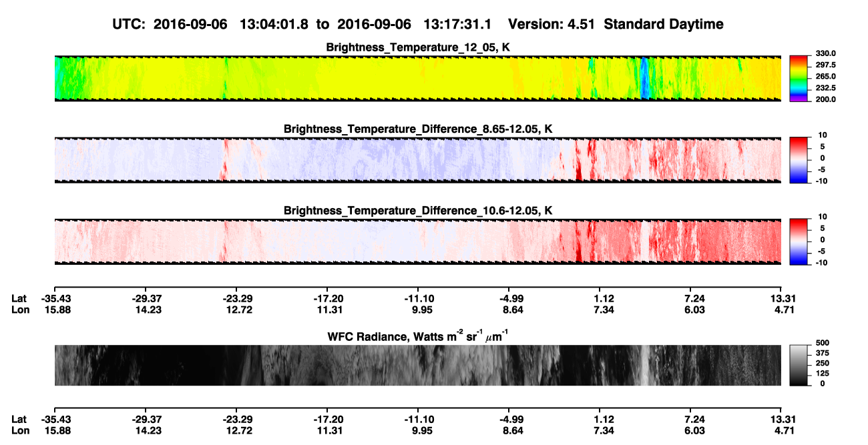The height and width of the screenshot is (445, 868).
Task: Click the end time '13:17:31.1' in the header
Action: click(x=457, y=24)
